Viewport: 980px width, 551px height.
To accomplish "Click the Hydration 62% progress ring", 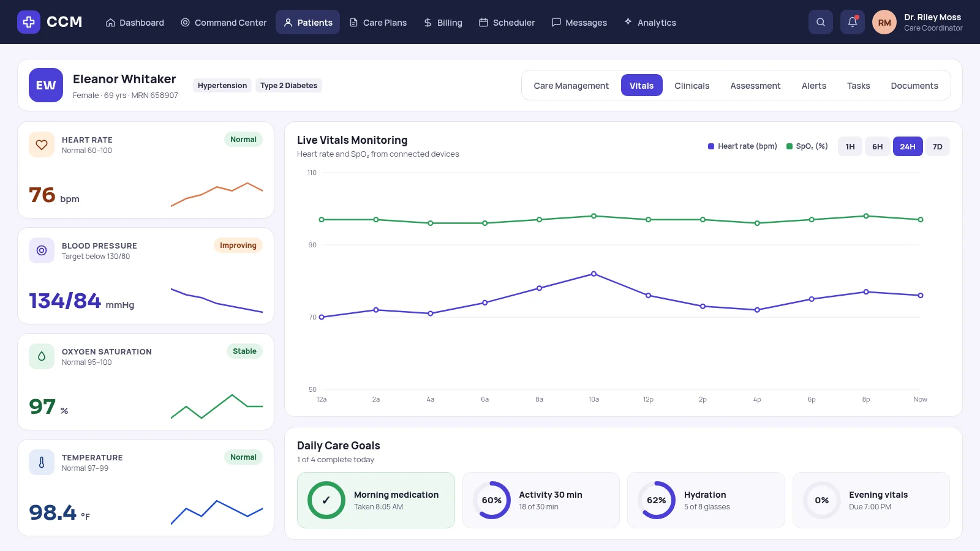I will (657, 500).
